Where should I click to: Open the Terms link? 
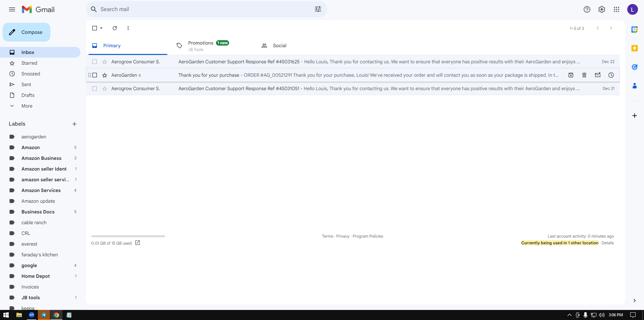click(327, 236)
